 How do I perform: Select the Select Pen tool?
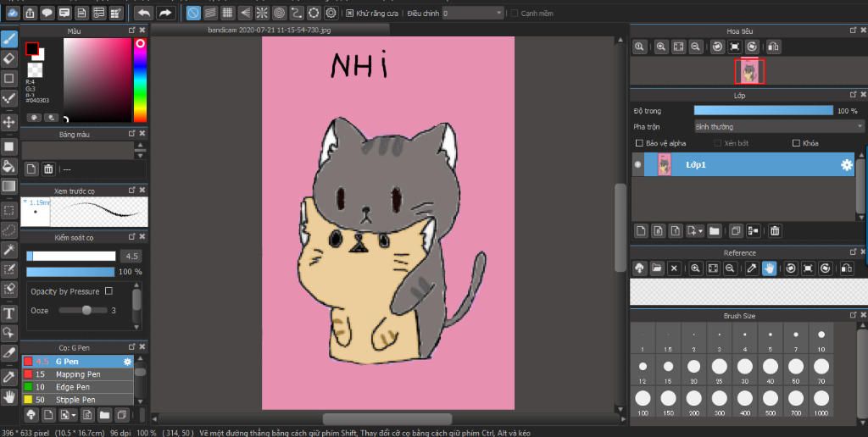click(8, 269)
